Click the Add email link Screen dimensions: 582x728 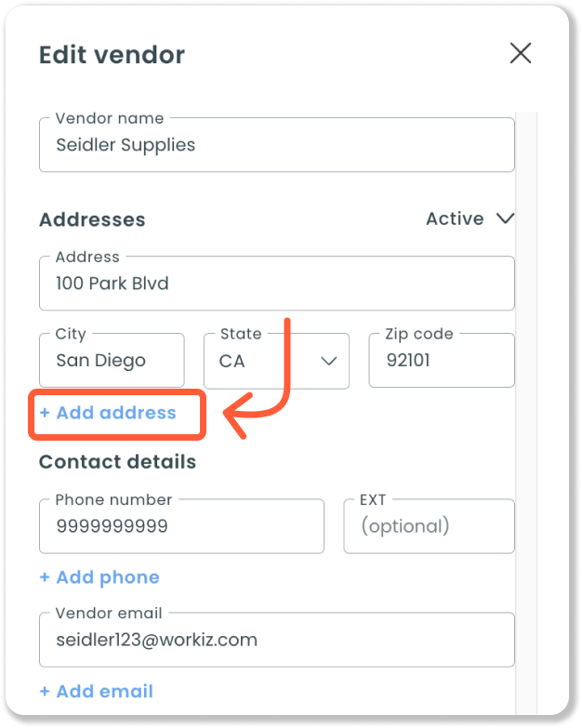(97, 692)
